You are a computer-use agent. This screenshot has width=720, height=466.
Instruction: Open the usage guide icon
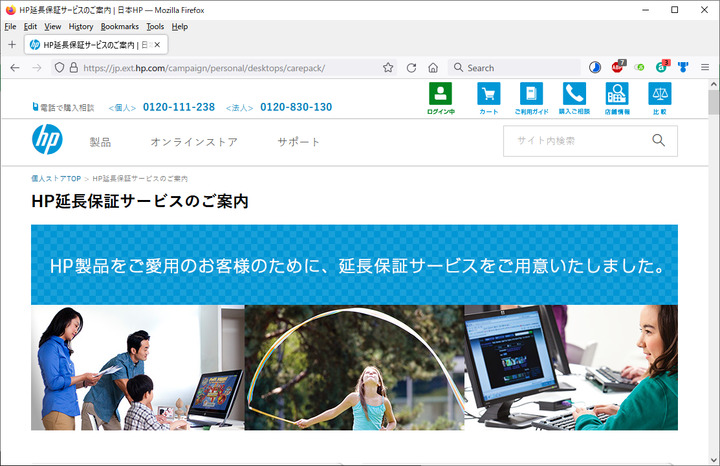[531, 94]
